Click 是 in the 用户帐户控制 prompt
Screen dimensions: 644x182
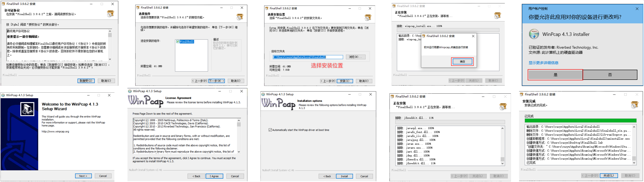[555, 75]
